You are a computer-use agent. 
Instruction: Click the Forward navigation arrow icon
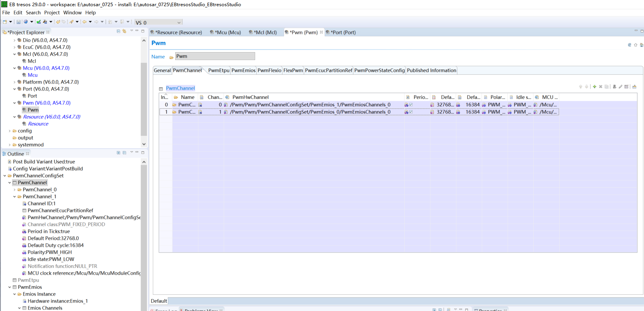[x=96, y=22]
